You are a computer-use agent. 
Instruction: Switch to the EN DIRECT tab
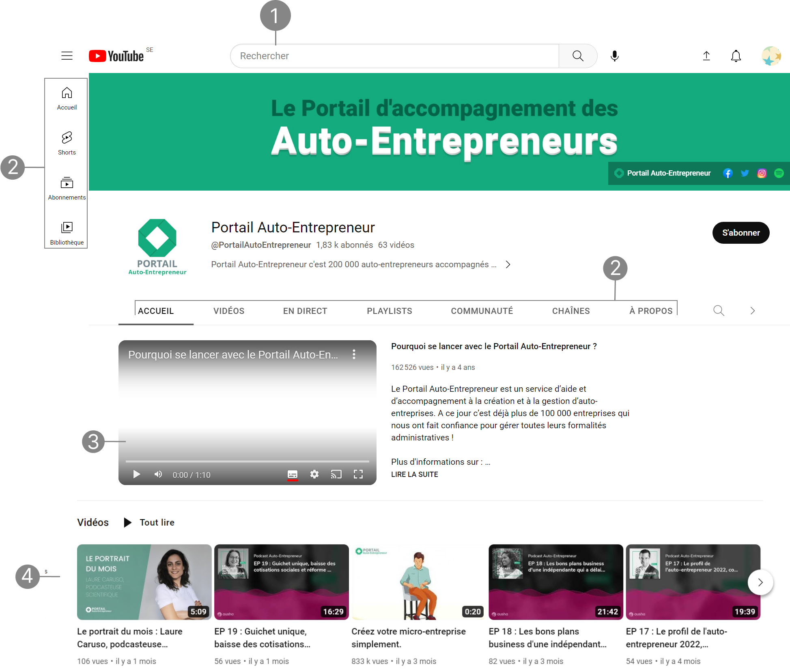coord(305,311)
